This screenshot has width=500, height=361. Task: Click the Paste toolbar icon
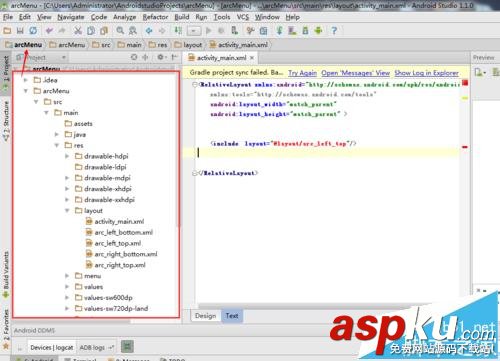[x=104, y=31]
